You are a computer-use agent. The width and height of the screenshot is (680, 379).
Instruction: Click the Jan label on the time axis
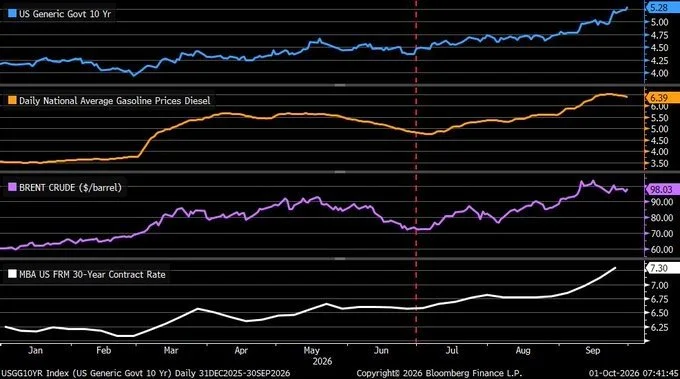coord(36,350)
